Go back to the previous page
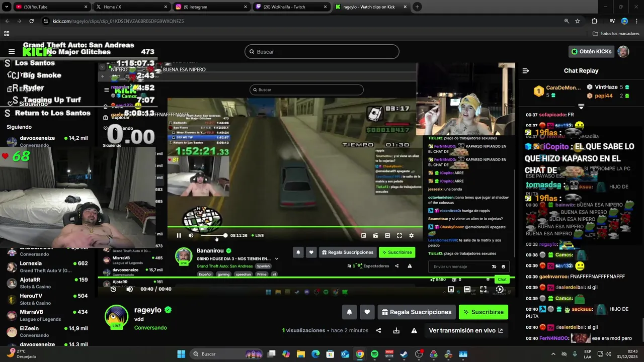Image resolution: width=644 pixels, height=362 pixels. [7, 21]
